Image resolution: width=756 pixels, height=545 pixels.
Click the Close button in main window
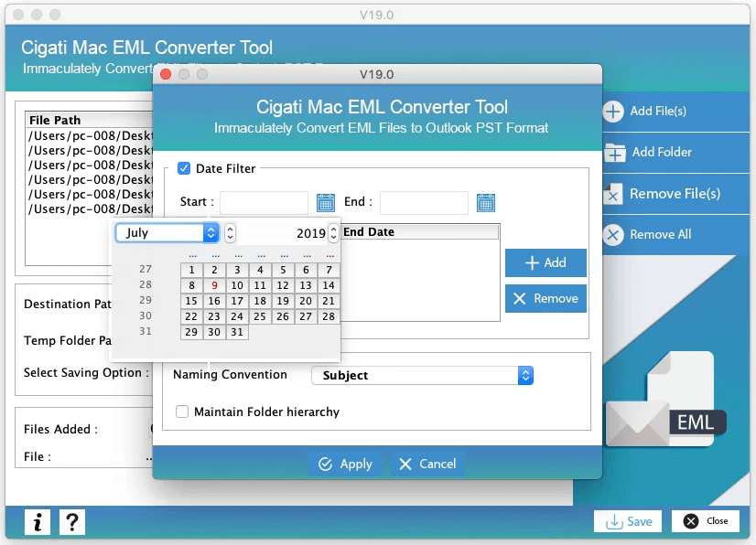click(x=706, y=521)
